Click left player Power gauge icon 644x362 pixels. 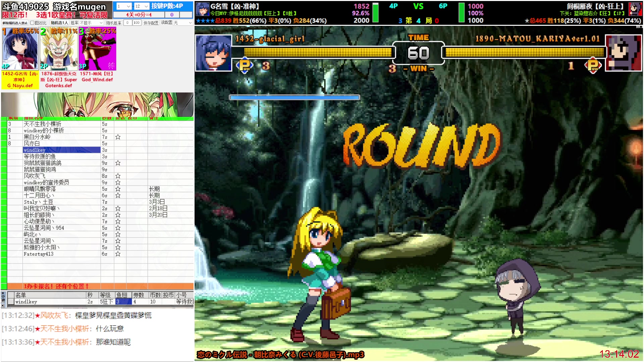[x=245, y=65]
